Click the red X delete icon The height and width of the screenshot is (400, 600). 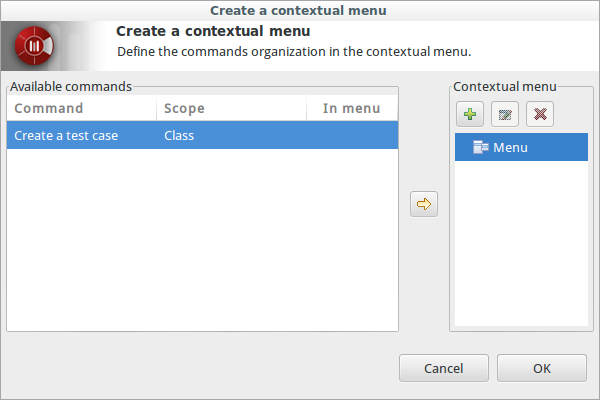pos(540,114)
